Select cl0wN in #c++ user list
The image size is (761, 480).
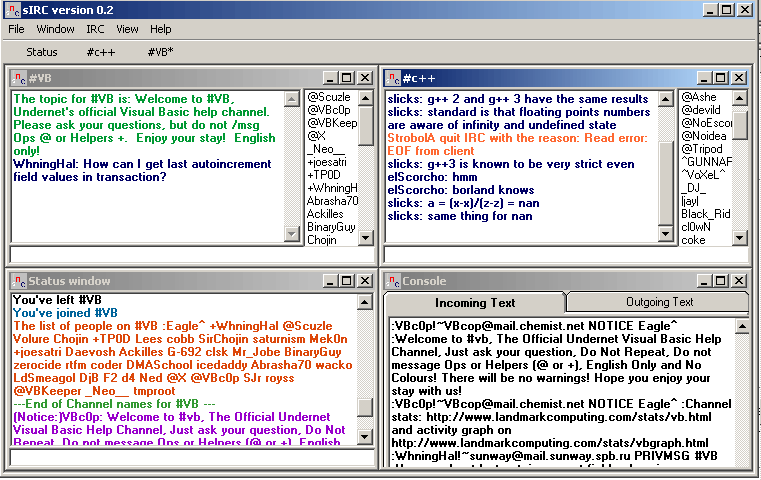click(x=695, y=227)
